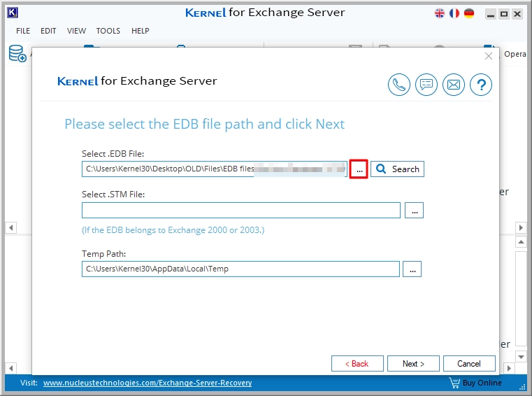
Task: Browse for Temp Path with ... button
Action: 412,269
